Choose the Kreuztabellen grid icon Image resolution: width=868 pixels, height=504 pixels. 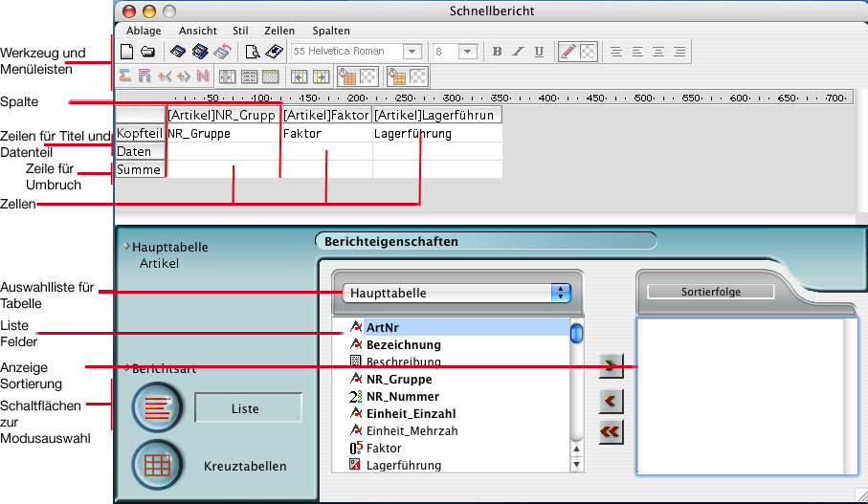[x=156, y=466]
